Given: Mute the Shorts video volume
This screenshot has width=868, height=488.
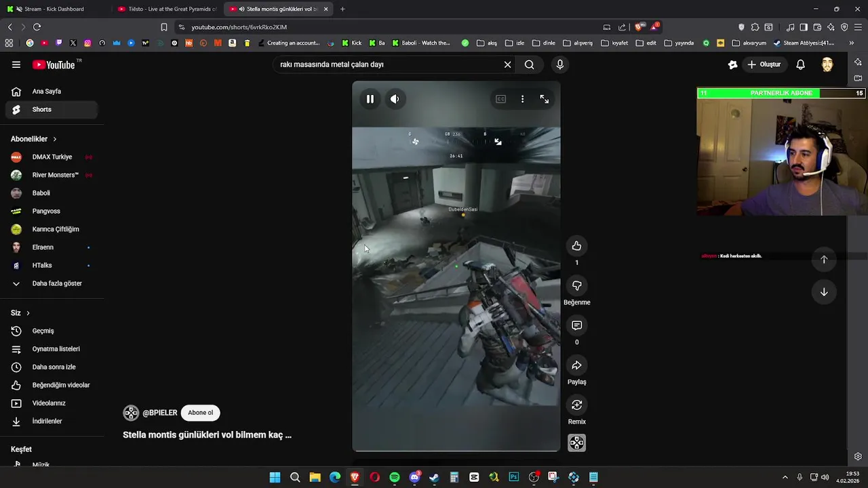Looking at the screenshot, I should click(x=395, y=99).
